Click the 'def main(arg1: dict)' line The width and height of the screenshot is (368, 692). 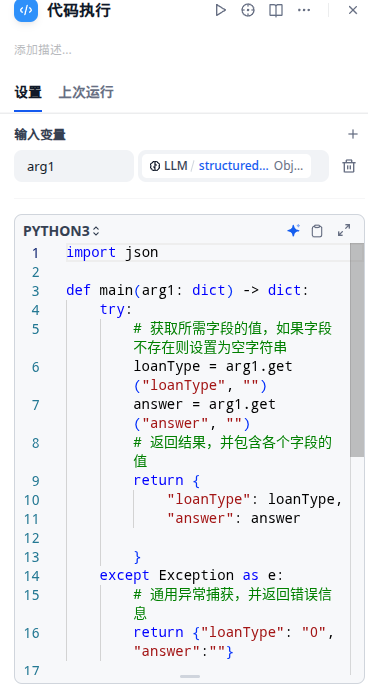click(x=187, y=290)
